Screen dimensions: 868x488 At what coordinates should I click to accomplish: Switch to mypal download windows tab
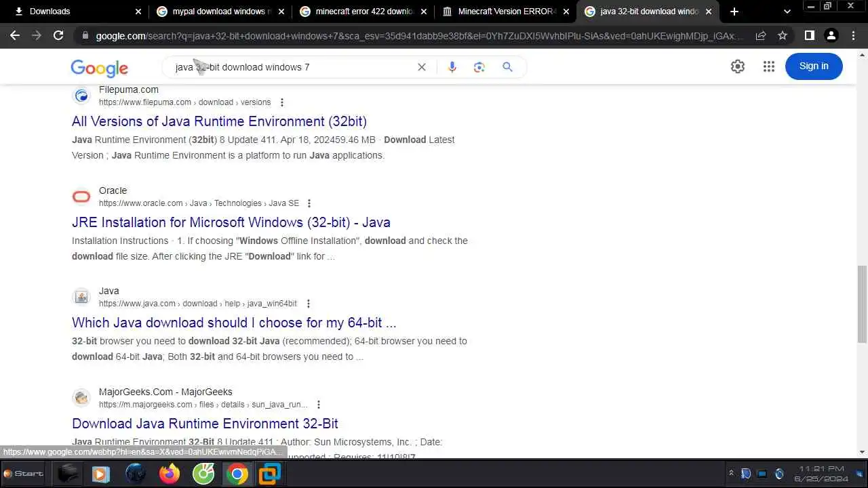tap(220, 12)
